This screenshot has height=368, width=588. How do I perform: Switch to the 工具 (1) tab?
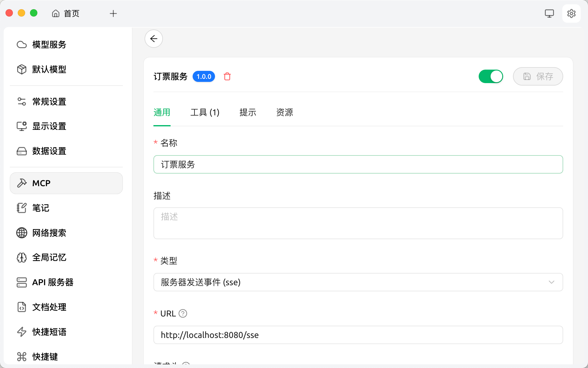(x=205, y=113)
